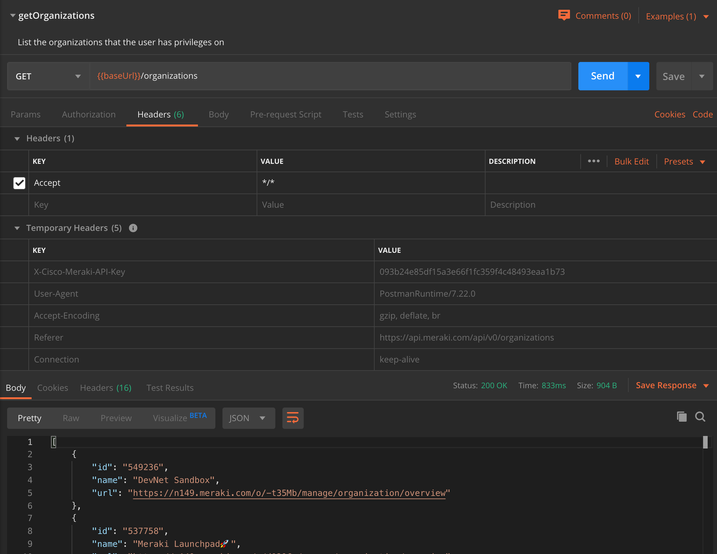717x554 pixels.
Task: Click the info icon beside Temporary Headers
Action: pos(133,228)
